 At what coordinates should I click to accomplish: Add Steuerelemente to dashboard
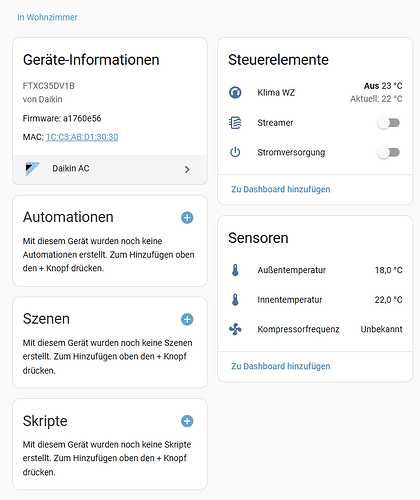pyautogui.click(x=281, y=189)
